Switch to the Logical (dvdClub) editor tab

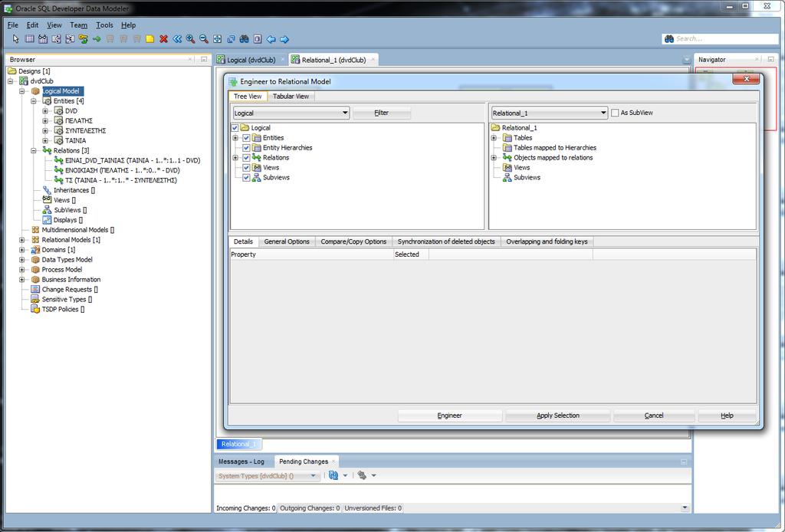pyautogui.click(x=251, y=60)
